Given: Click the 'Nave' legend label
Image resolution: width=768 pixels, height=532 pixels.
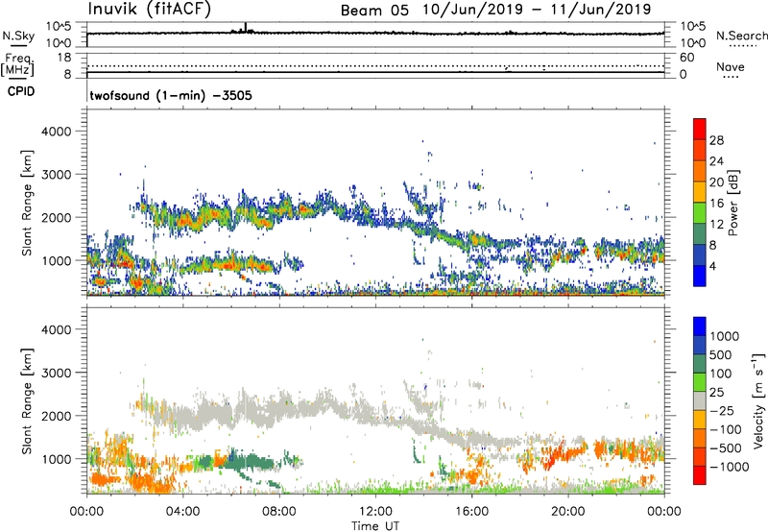Looking at the screenshot, I should click(731, 66).
